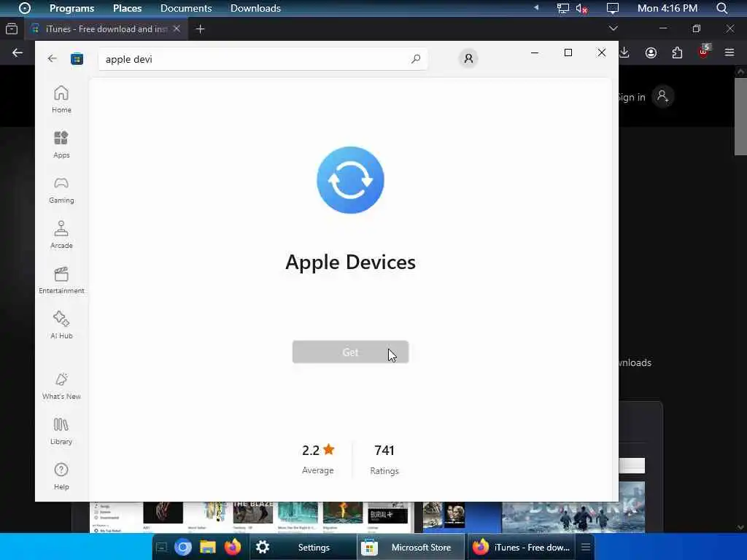This screenshot has width=747, height=560.
Task: Click the taskbar menu lines icon
Action: (586, 547)
